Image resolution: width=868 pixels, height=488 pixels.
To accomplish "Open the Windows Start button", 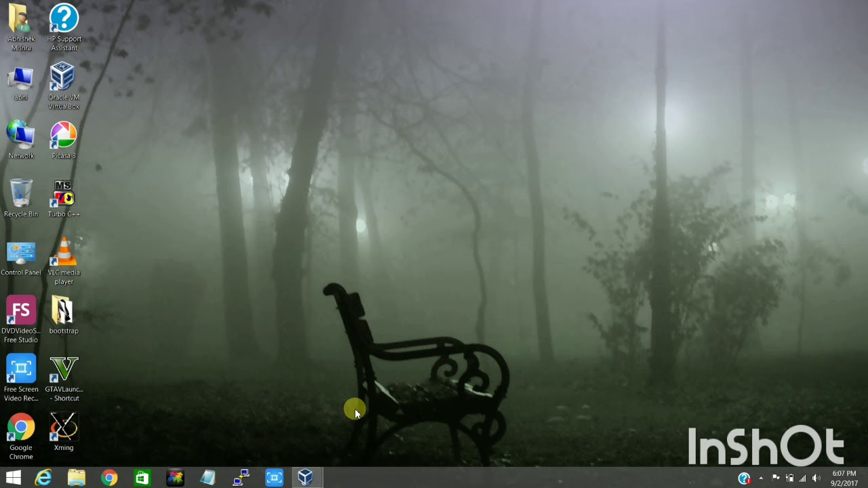I will coord(13,478).
